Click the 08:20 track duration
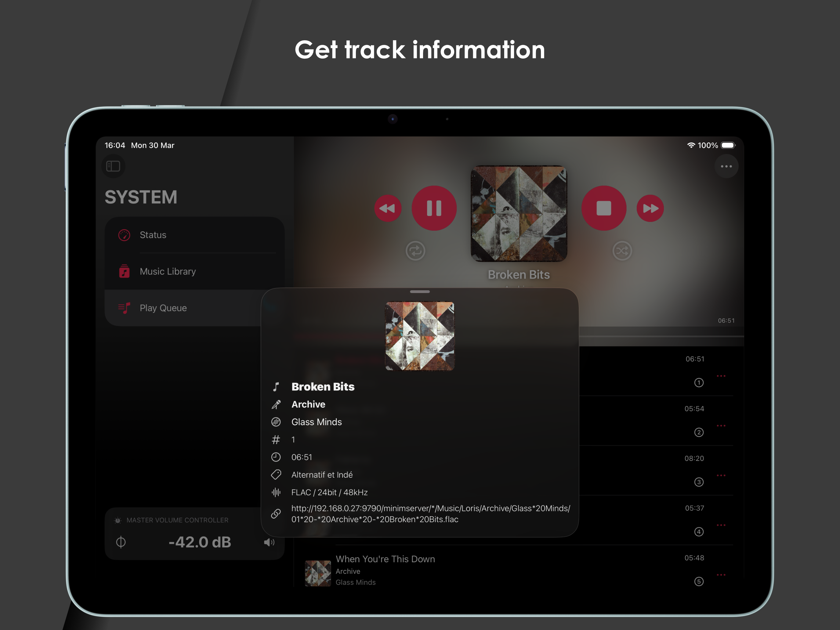Viewport: 840px width, 630px height. (694, 458)
